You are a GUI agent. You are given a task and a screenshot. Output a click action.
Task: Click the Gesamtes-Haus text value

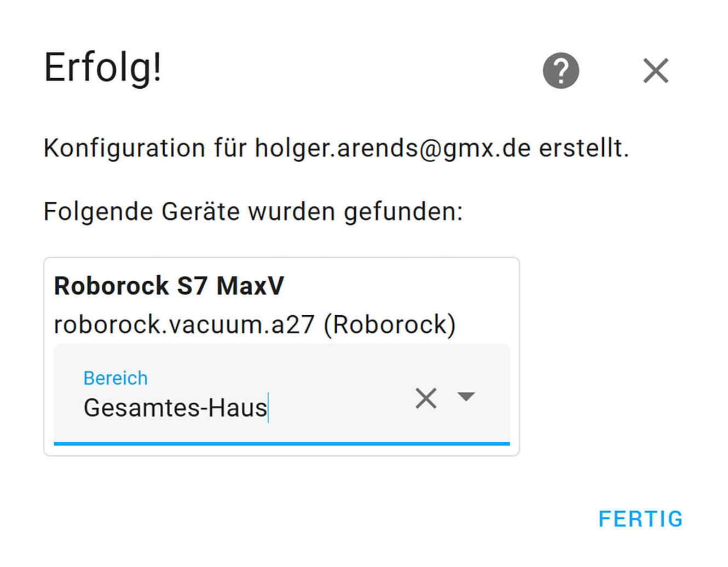175,408
